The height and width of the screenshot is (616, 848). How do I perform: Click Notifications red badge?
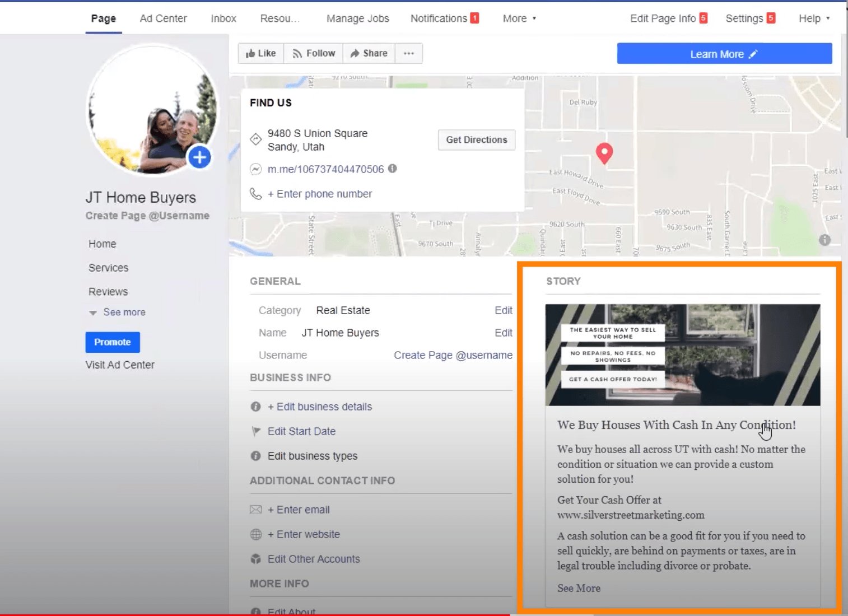pos(474,18)
